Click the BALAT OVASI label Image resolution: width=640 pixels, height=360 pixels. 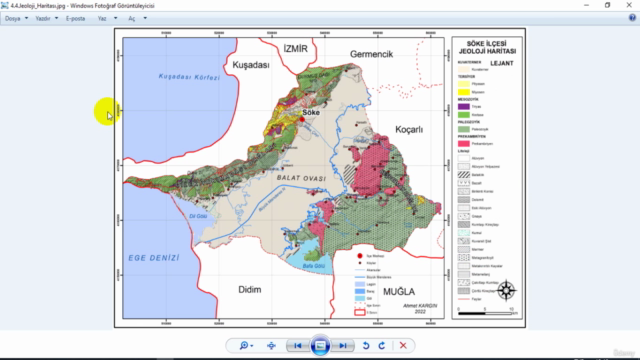click(301, 178)
